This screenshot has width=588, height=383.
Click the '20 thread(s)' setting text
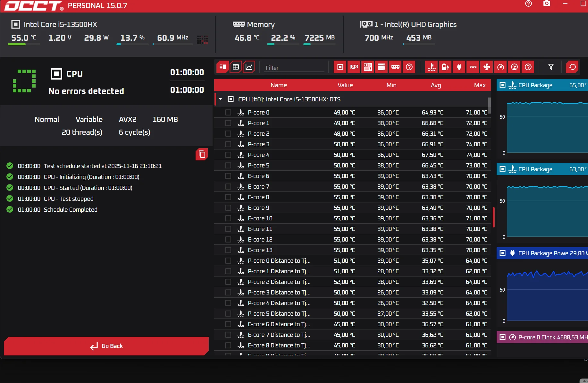82,132
